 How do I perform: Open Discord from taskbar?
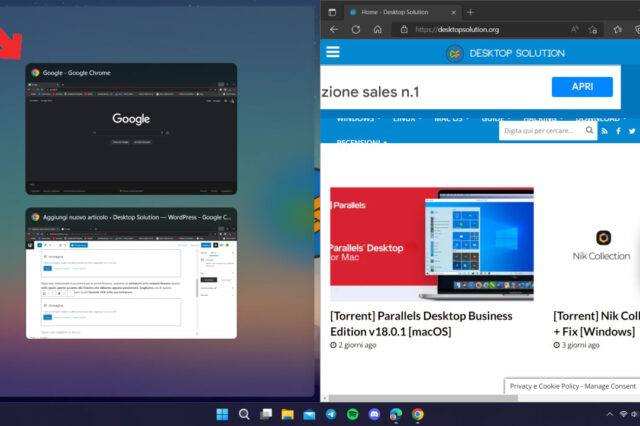[x=374, y=415]
